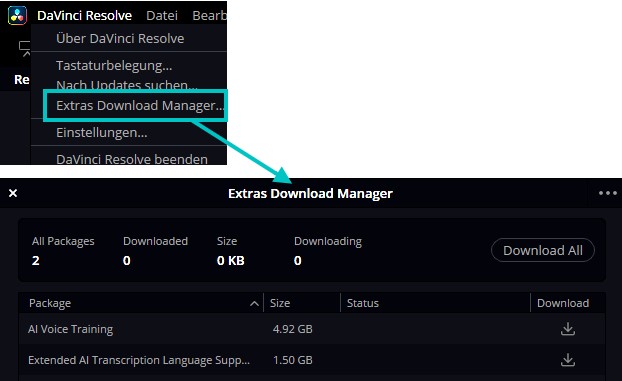
Task: Click the 0 KB size summary value
Action: [230, 260]
